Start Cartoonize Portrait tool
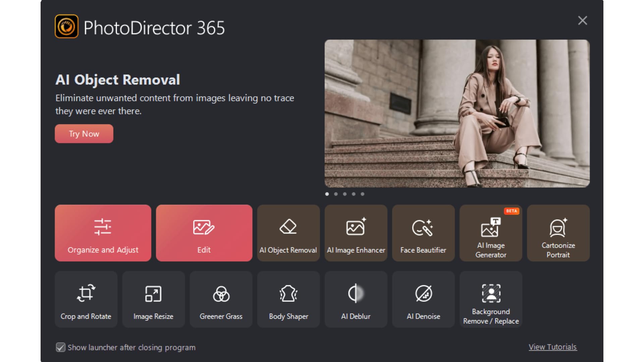This screenshot has height=362, width=644. tap(558, 233)
